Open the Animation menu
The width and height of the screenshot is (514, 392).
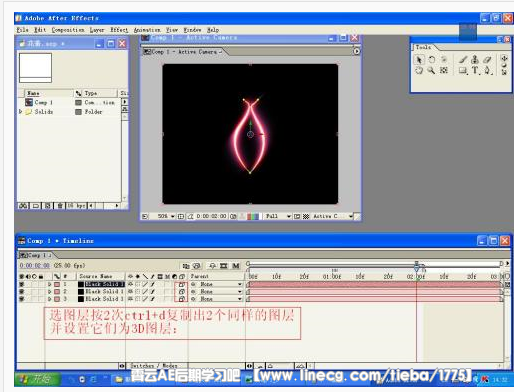147,30
